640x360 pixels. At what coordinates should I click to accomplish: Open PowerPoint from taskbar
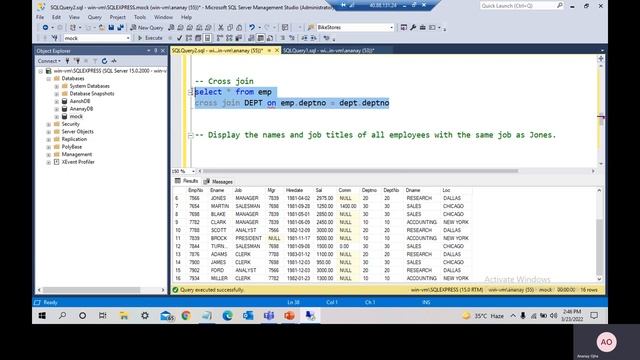click(289, 316)
